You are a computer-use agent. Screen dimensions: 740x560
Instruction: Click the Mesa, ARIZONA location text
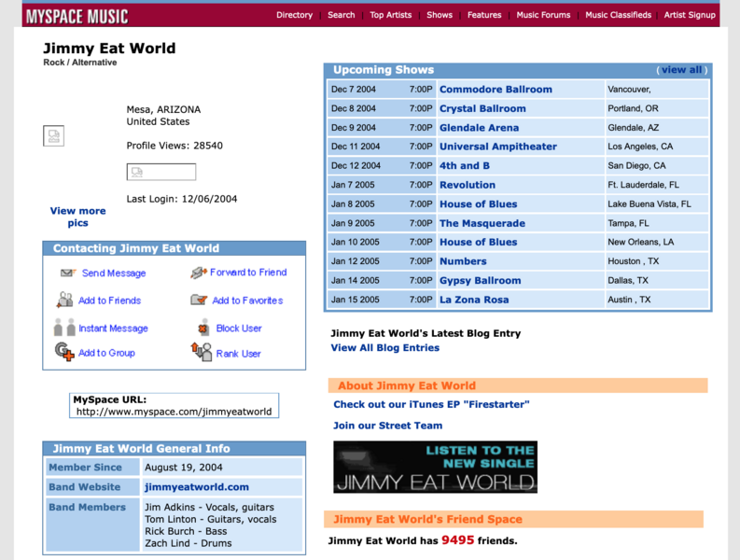point(163,109)
